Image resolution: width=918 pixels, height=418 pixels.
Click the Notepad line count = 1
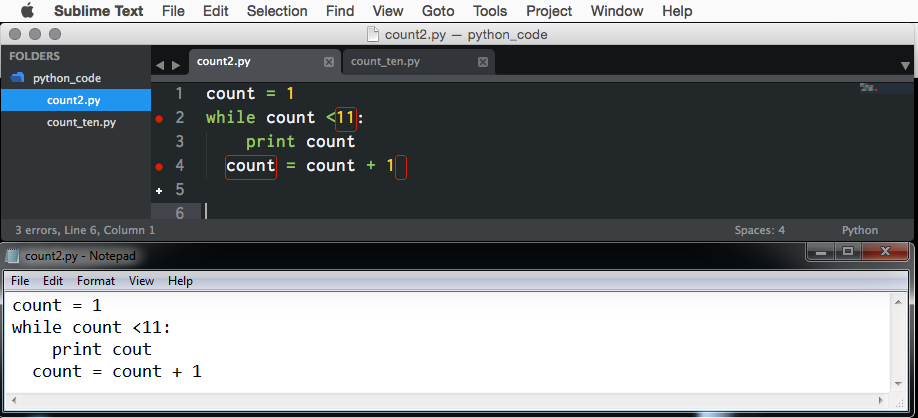57,306
